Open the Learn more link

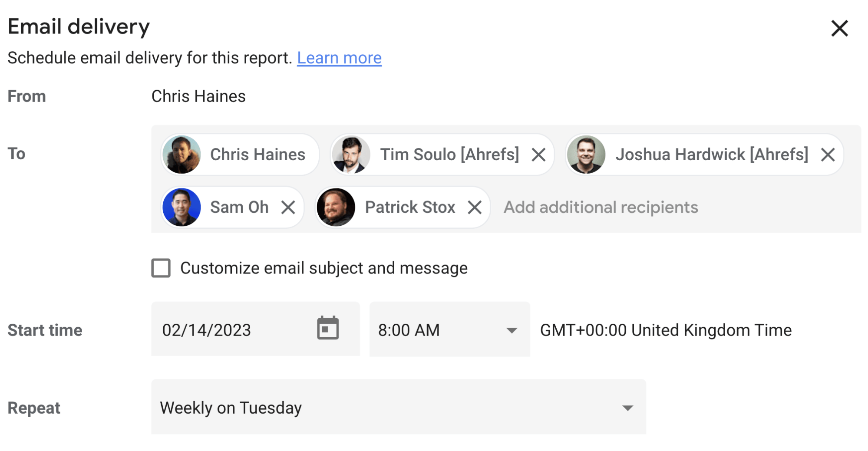[339, 57]
